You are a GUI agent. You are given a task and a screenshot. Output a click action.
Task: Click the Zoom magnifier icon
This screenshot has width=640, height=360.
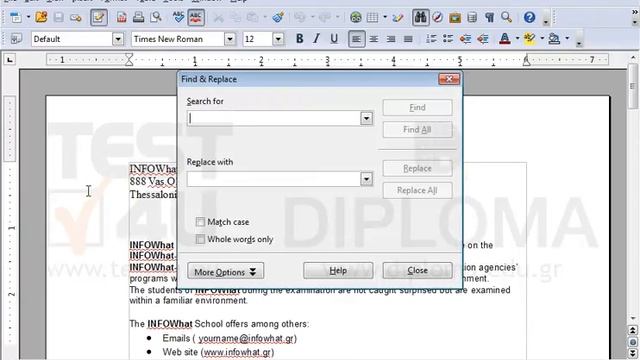[507, 18]
